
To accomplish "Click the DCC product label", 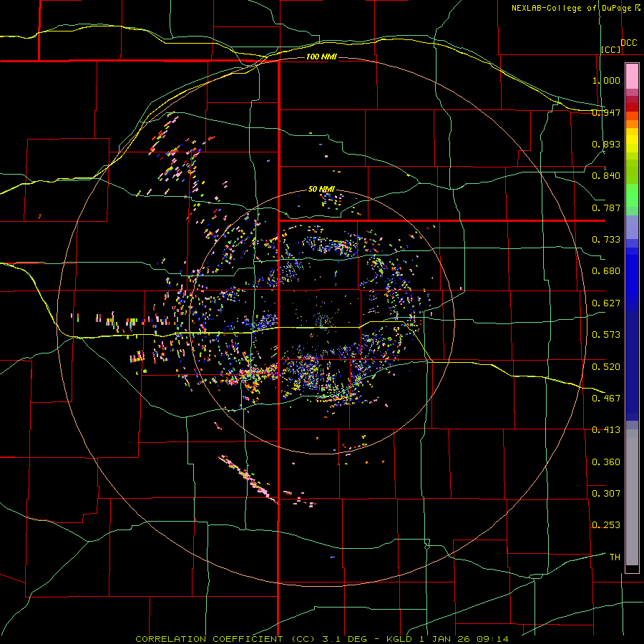I will pos(629,43).
